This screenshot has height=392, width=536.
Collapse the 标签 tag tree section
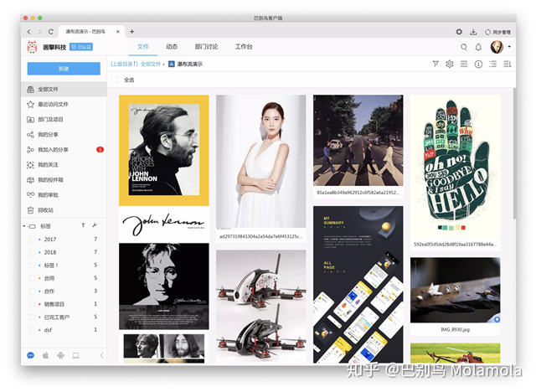(24, 226)
